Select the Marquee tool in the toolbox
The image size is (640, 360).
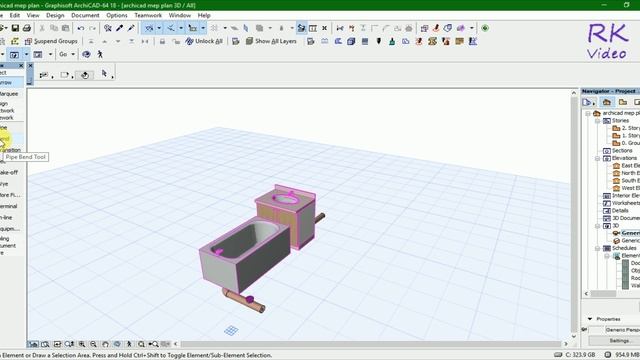coord(9,94)
